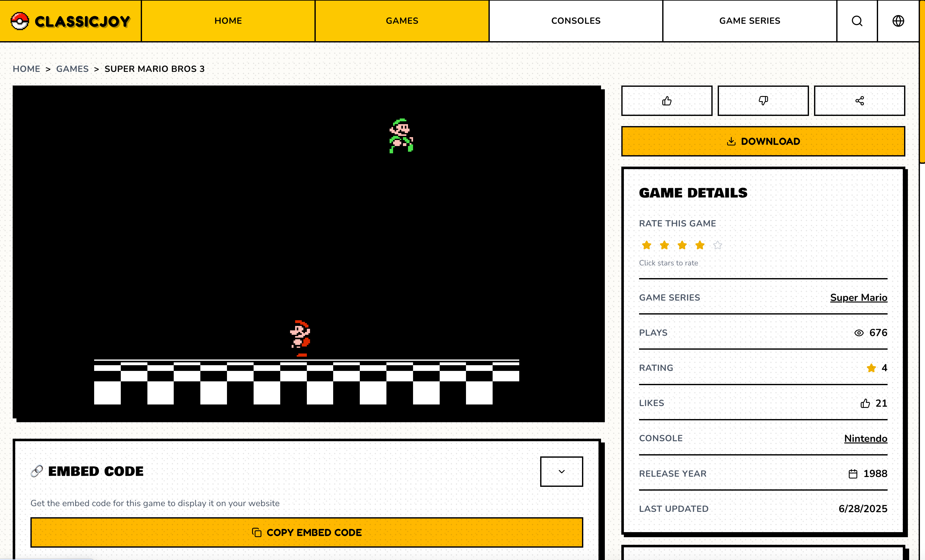
Task: Click Games in the breadcrumb
Action: click(73, 69)
